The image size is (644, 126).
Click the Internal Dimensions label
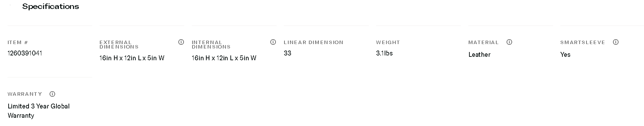211,44
